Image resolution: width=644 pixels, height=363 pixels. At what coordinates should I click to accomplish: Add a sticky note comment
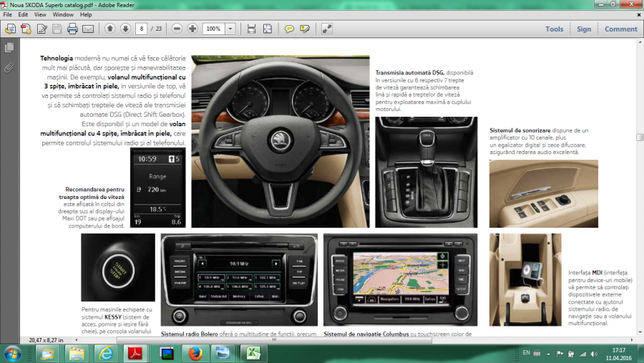tap(289, 29)
